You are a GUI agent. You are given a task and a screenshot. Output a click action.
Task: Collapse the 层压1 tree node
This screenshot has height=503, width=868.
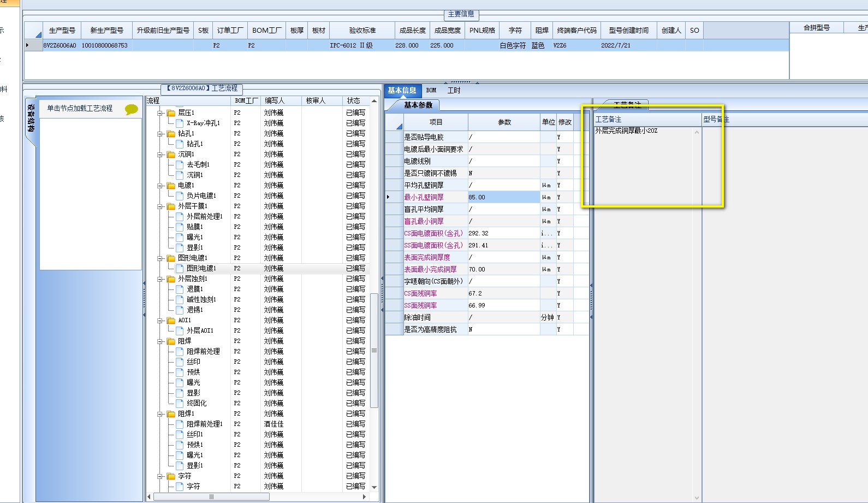(160, 113)
